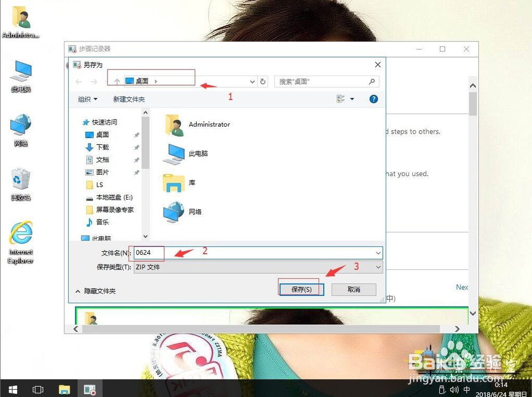532x397 pixels.
Task: Select 网络 item in file list
Action: pos(182,212)
